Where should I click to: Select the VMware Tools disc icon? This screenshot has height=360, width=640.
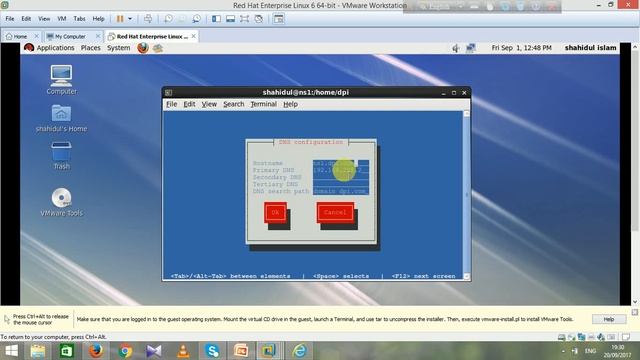tap(62, 202)
